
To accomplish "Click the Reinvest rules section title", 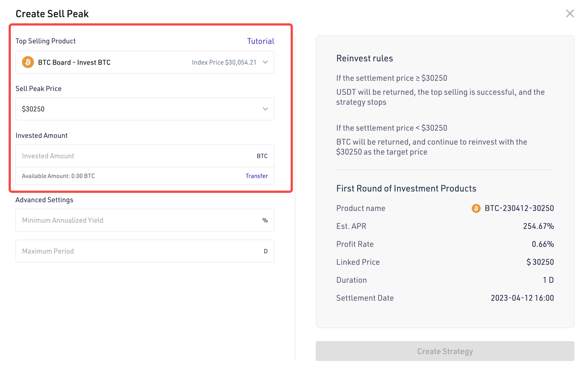I will pyautogui.click(x=365, y=58).
